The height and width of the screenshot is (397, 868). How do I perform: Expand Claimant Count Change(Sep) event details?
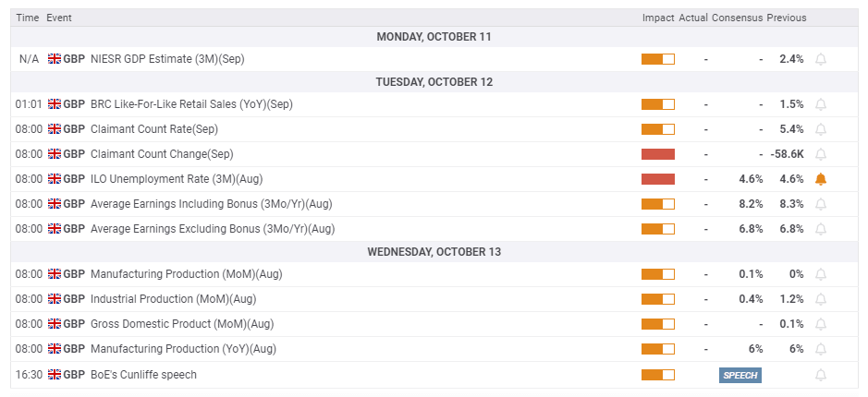pyautogui.click(x=162, y=154)
